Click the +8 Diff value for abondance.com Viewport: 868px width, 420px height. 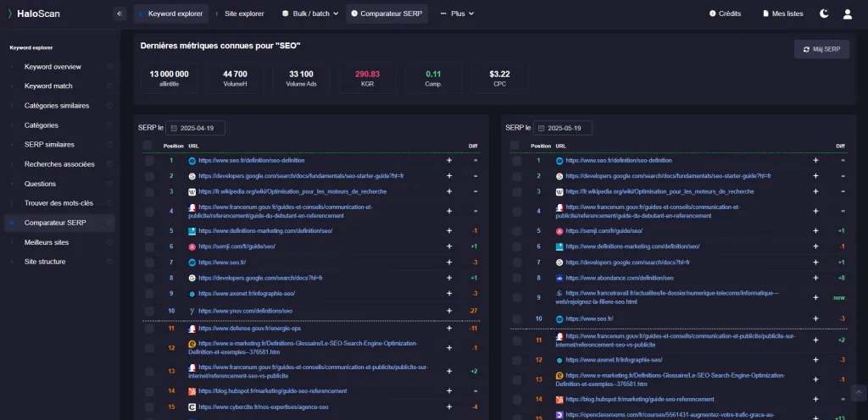click(x=841, y=278)
